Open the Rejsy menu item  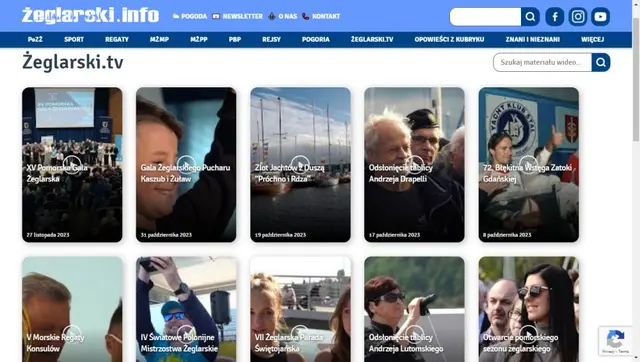click(x=271, y=40)
